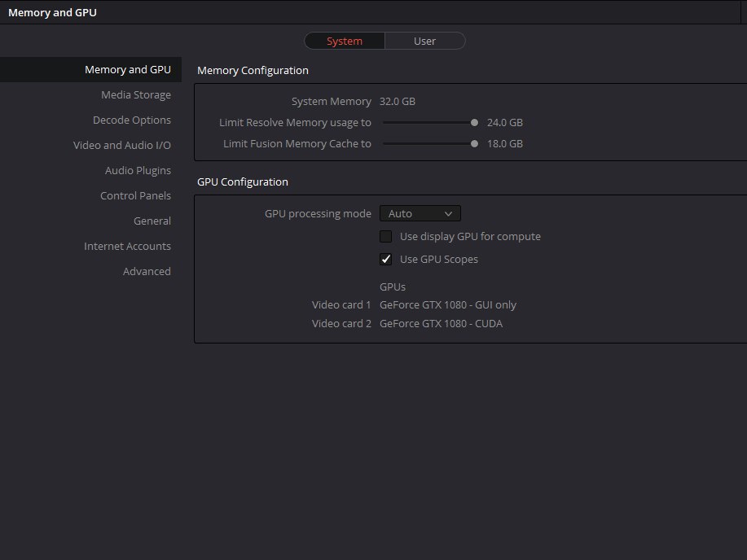Click the Video card 2 label

click(x=341, y=324)
